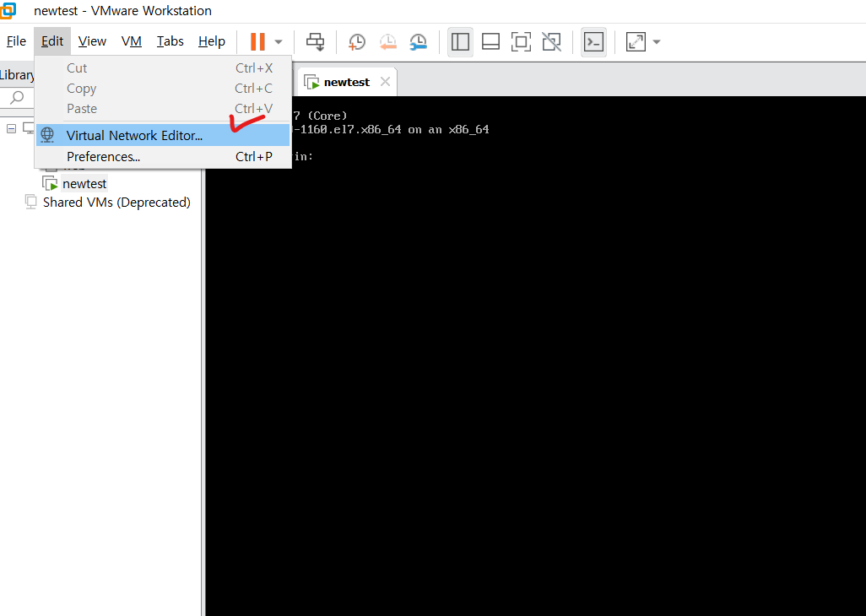The height and width of the screenshot is (616, 866).
Task: Choose Virtual Network Editor entry
Action: pyautogui.click(x=163, y=135)
